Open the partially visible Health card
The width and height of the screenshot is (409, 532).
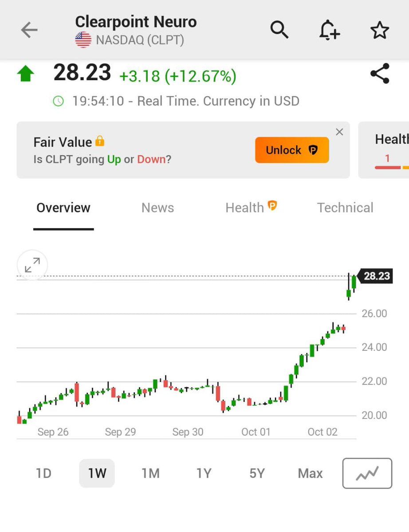384,150
